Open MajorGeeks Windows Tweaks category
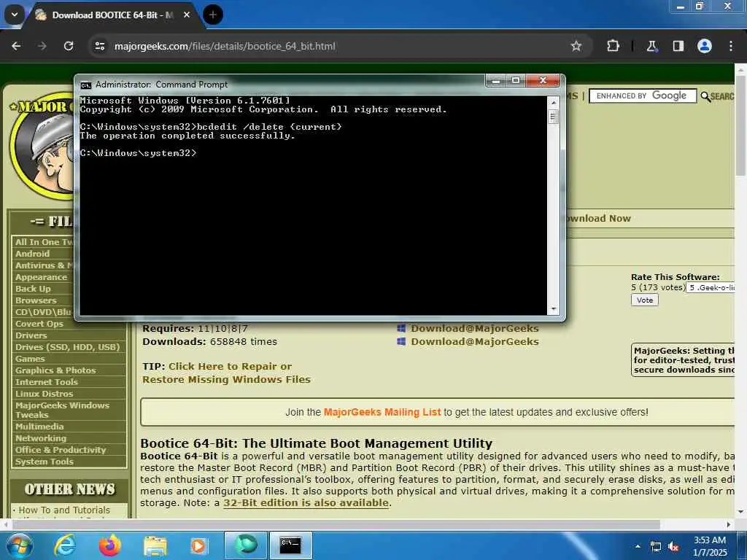747x560 pixels. (x=62, y=410)
